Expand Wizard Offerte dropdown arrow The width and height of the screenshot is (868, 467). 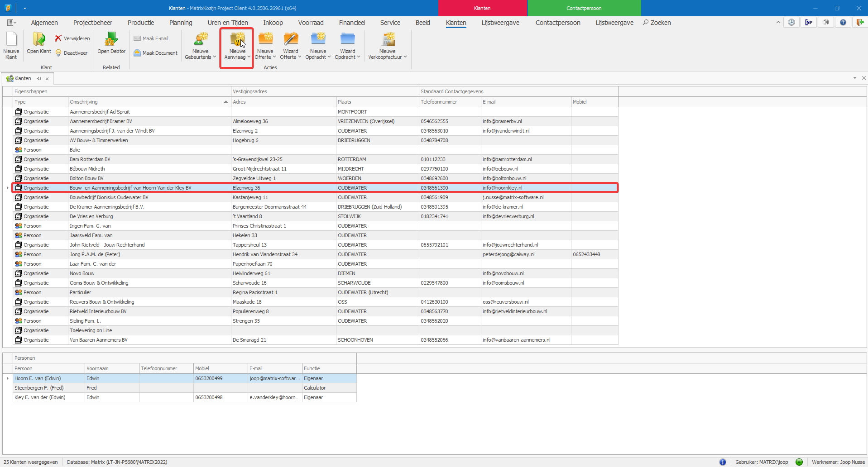(x=300, y=57)
